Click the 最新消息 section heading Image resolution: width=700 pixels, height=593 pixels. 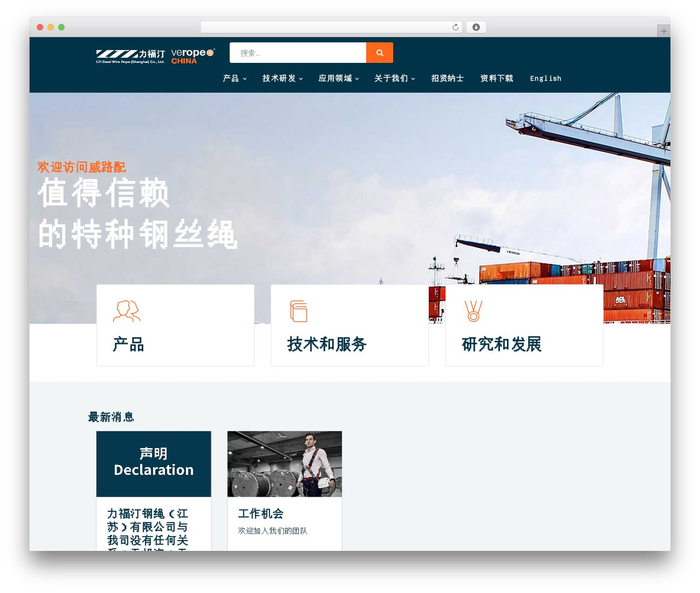point(111,417)
